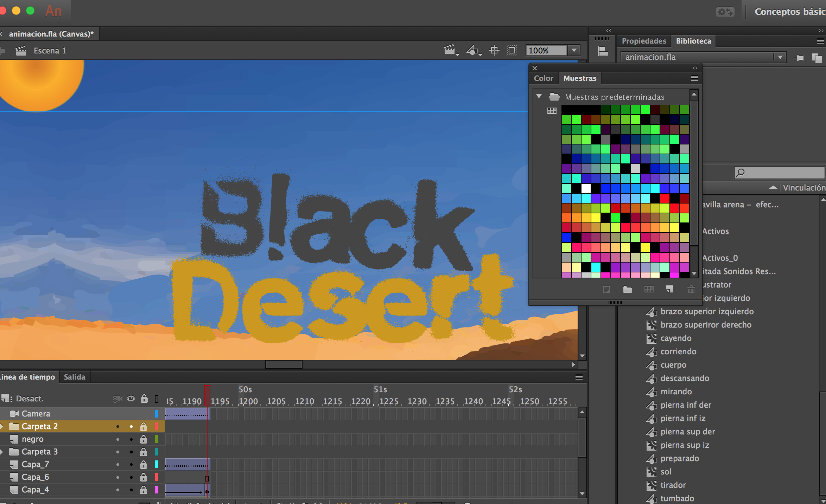
Task: Switch to the Propiedades tab
Action: pos(644,41)
